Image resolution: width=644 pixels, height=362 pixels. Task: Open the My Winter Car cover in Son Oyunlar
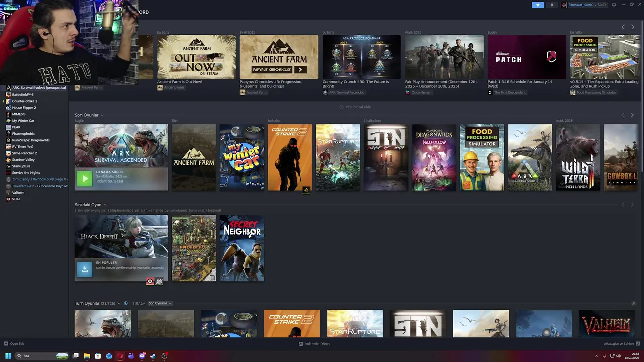click(242, 157)
